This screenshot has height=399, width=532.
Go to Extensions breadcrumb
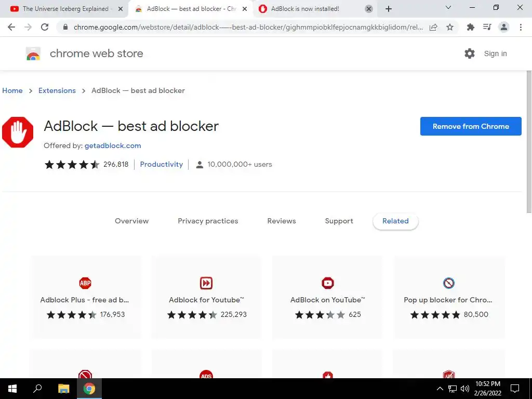click(x=57, y=90)
